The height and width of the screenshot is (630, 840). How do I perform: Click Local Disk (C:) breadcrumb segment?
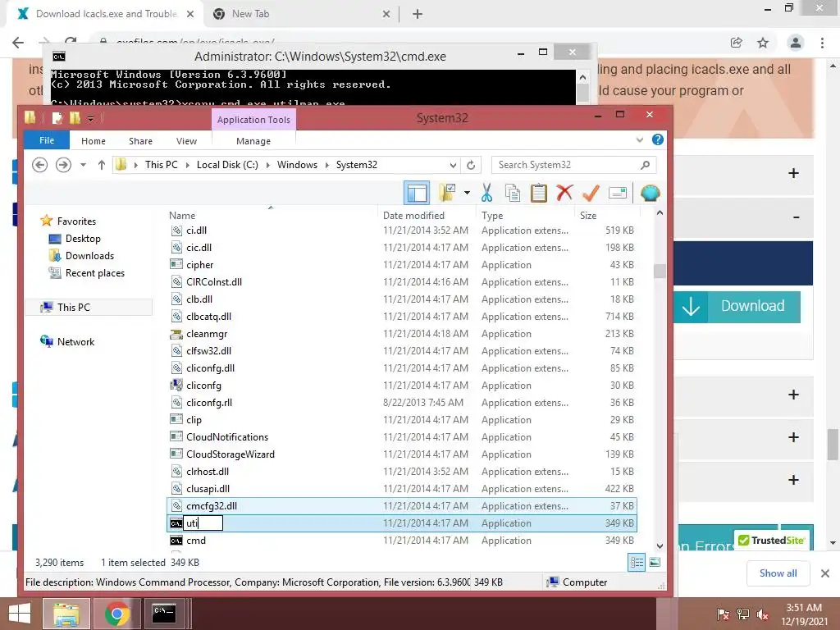(227, 164)
